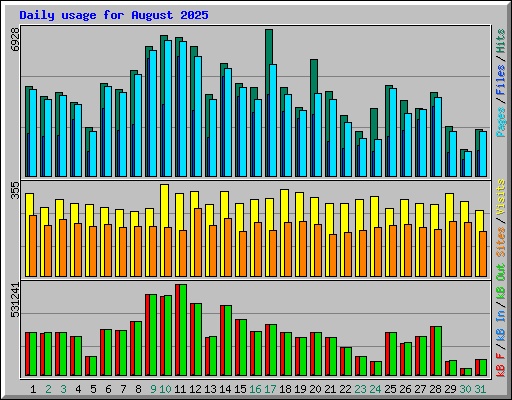Select the 'Hits' legend label
Image resolution: width=512 pixels, height=400 pixels.
pyautogui.click(x=500, y=41)
